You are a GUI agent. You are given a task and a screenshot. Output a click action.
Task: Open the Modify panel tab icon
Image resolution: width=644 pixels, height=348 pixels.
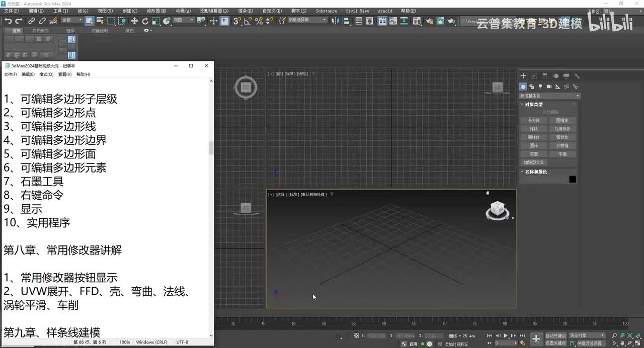pyautogui.click(x=534, y=76)
